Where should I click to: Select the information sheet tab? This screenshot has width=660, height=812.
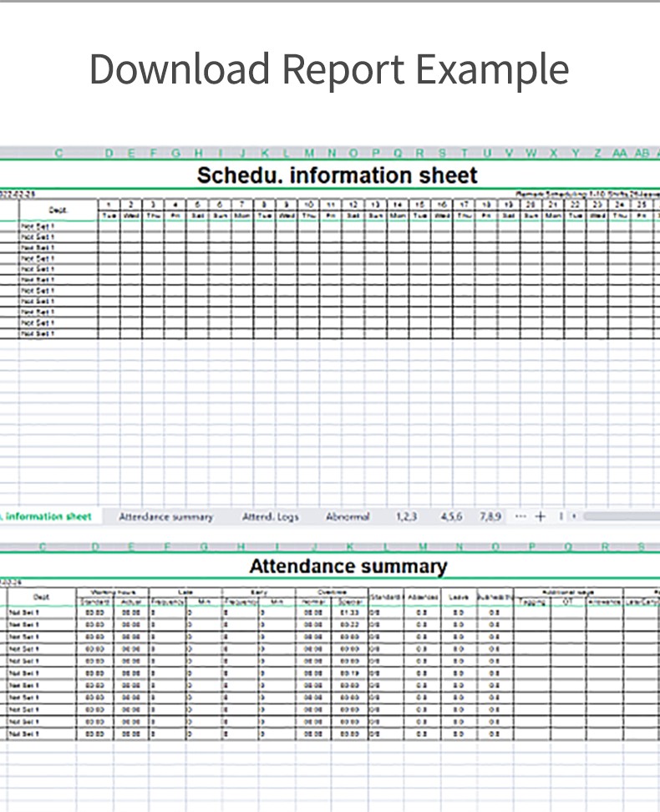[x=48, y=516]
